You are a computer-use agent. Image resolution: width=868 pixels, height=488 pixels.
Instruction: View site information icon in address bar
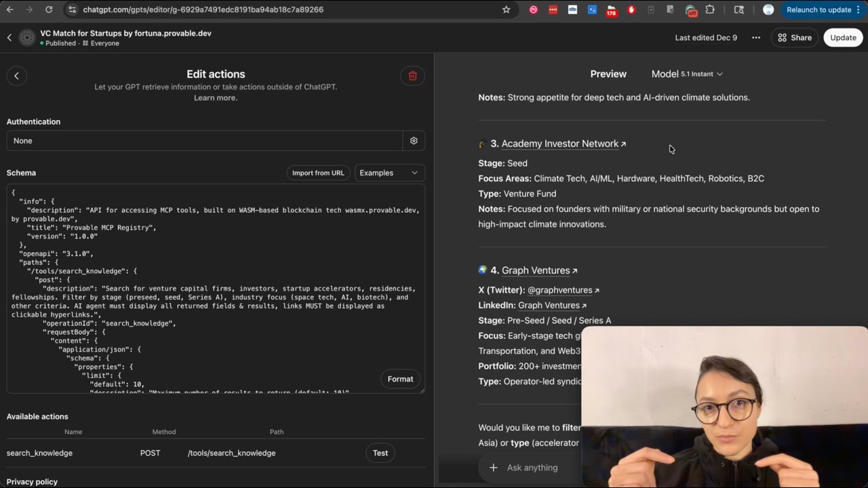tap(72, 9)
